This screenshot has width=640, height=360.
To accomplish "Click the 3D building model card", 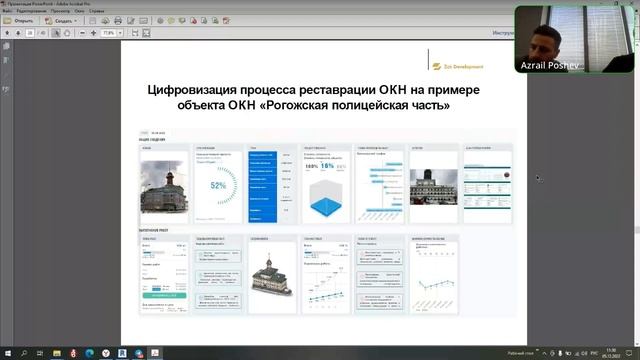I will (272, 275).
